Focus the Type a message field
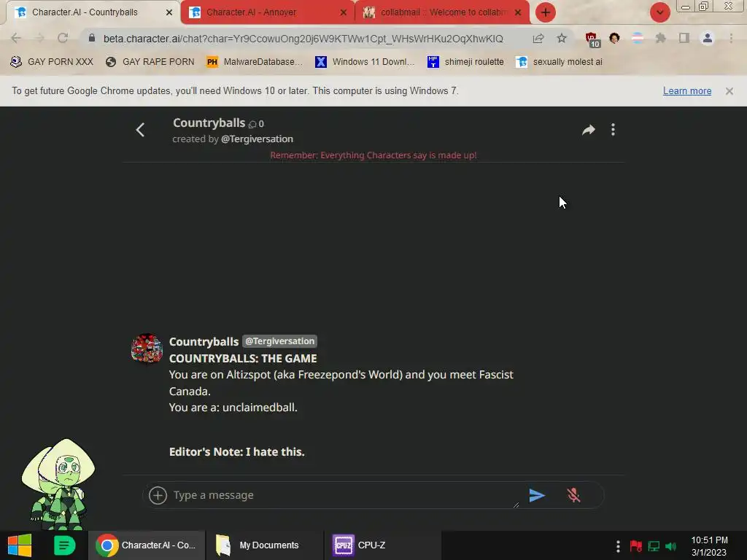This screenshot has height=560, width=747. (x=345, y=495)
